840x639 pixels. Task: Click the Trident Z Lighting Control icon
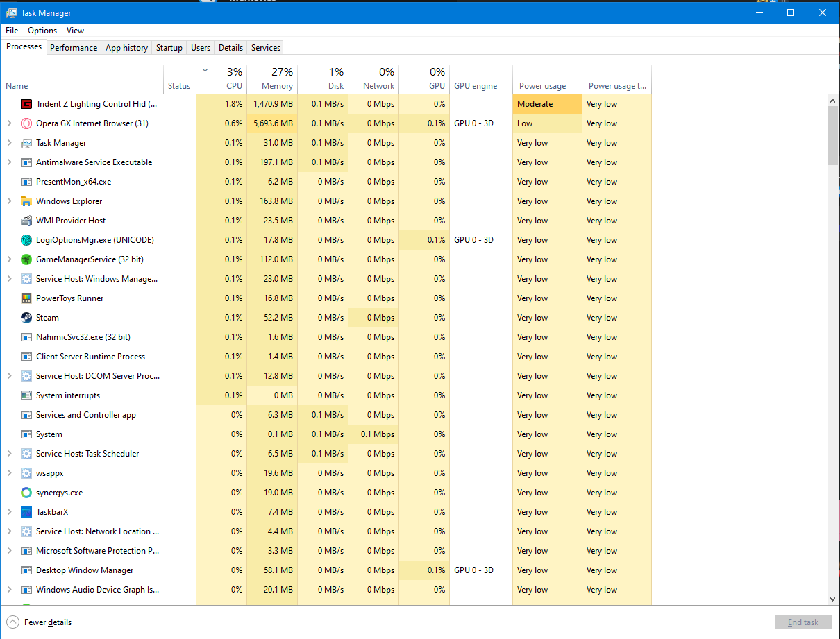[x=26, y=104]
